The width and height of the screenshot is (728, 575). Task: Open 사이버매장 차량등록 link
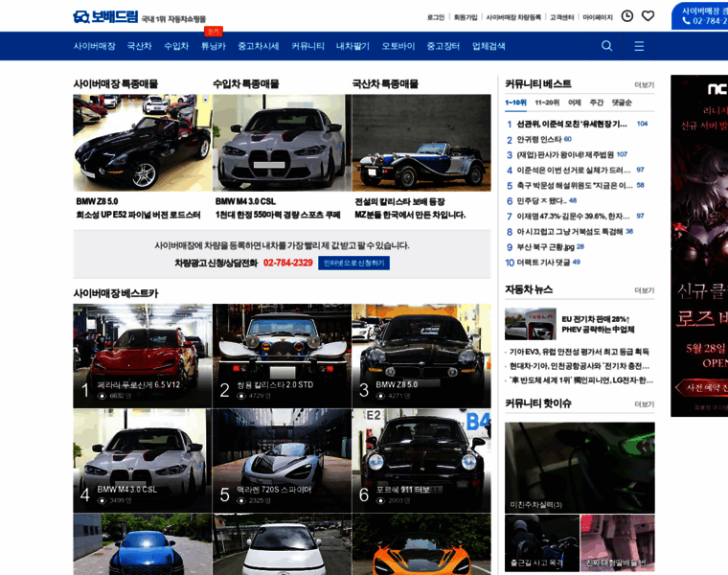point(513,17)
